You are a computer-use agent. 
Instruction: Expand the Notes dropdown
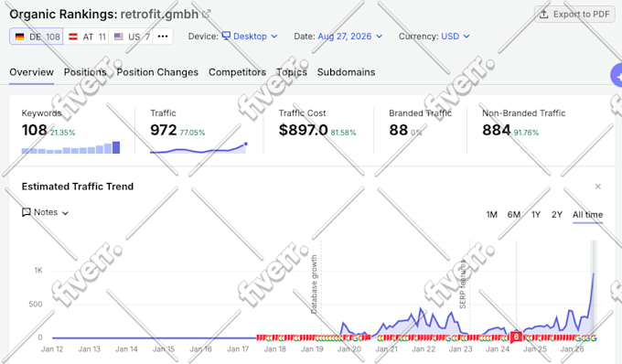45,212
